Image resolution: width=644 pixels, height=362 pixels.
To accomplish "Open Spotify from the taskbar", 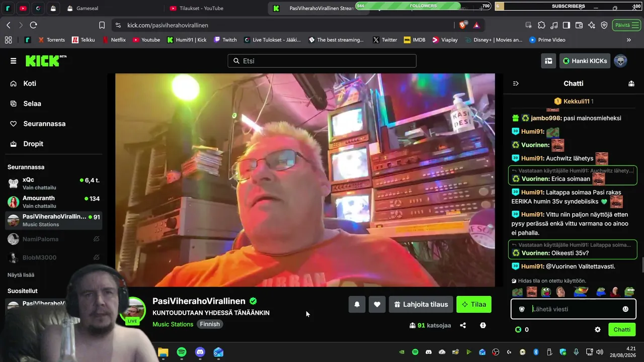I will click(182, 352).
